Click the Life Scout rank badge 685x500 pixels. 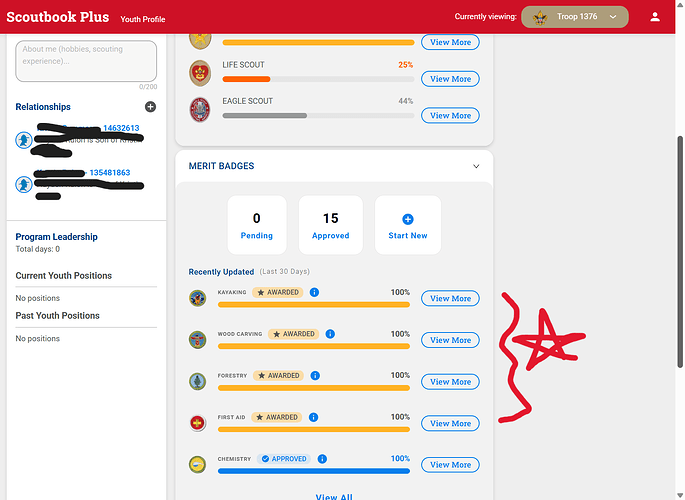200,73
